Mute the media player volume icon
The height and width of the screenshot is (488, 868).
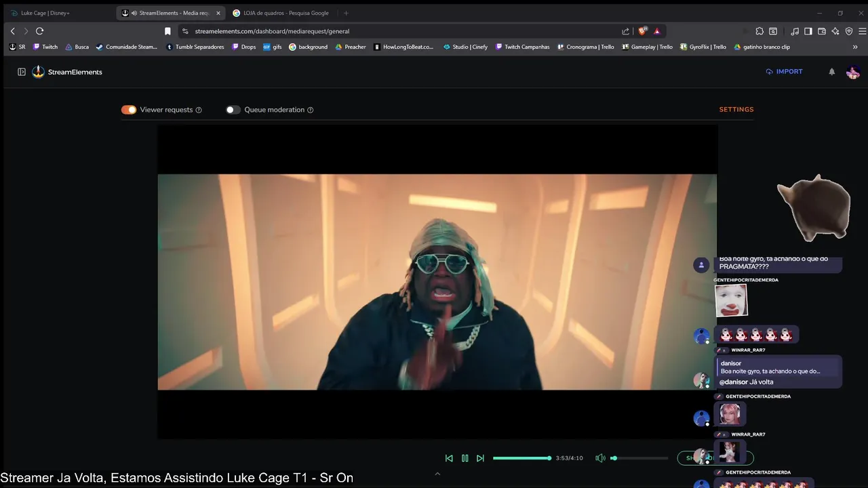[600, 458]
